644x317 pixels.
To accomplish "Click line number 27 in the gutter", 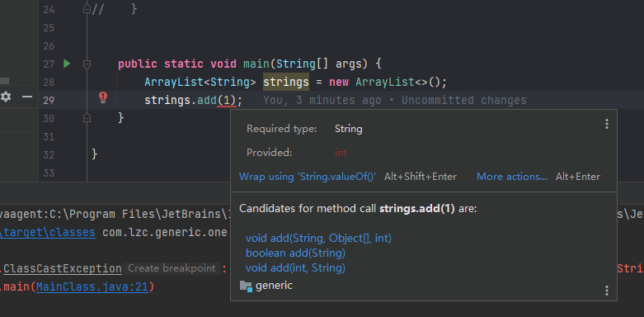I will (49, 64).
